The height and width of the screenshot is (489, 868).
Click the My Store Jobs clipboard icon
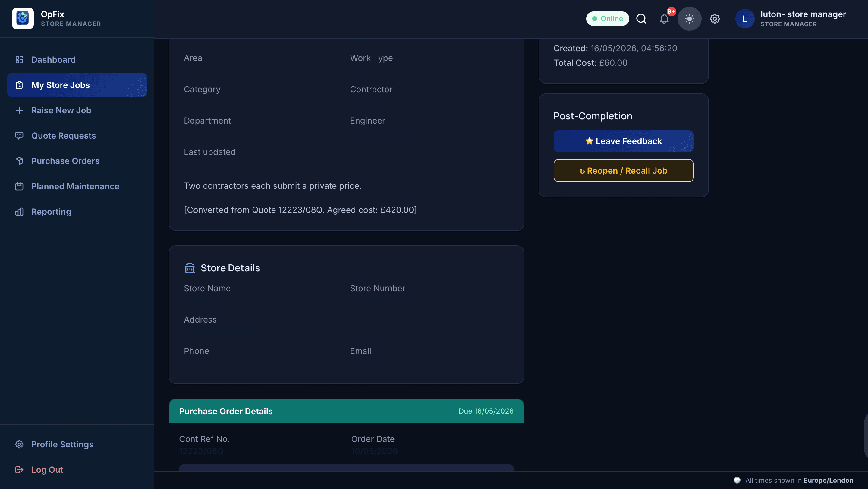click(19, 85)
